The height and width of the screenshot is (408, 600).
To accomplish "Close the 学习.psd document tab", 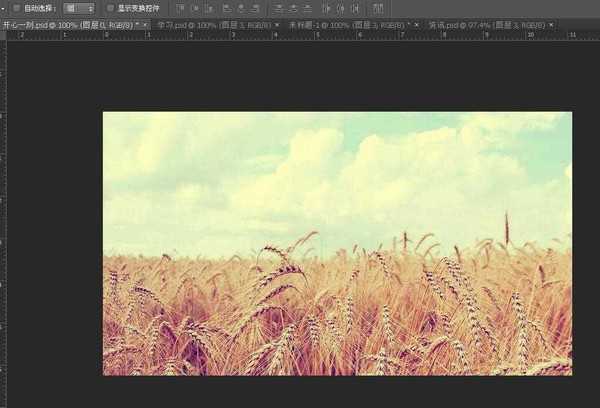I will pos(273,23).
